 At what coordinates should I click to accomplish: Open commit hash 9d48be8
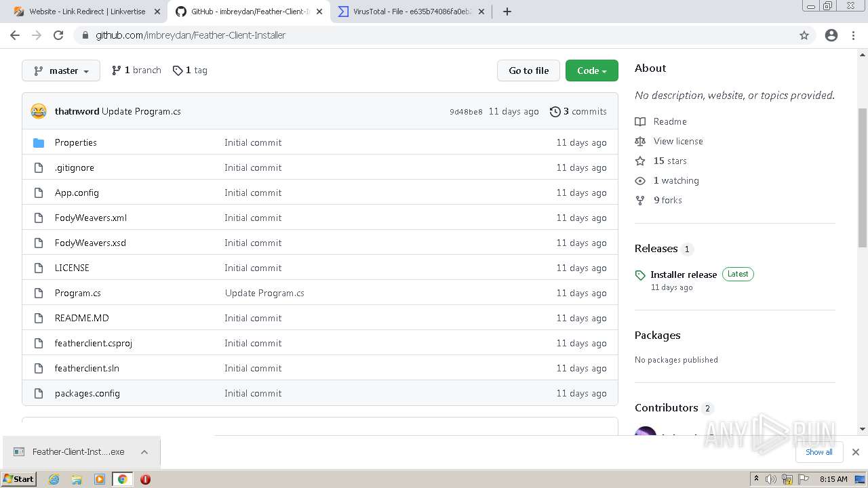[x=466, y=112]
